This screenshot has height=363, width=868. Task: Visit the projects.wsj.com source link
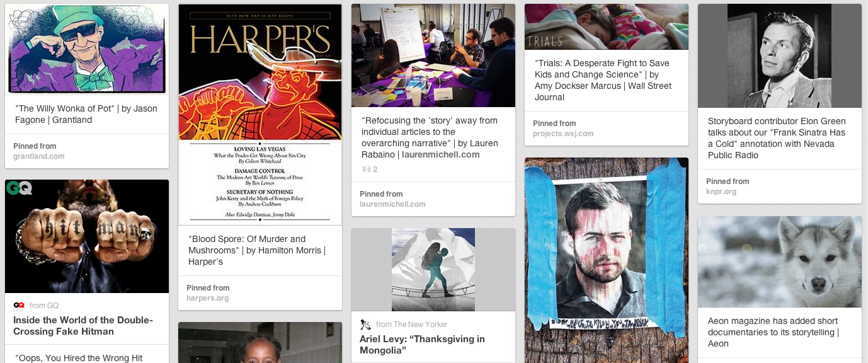point(563,134)
